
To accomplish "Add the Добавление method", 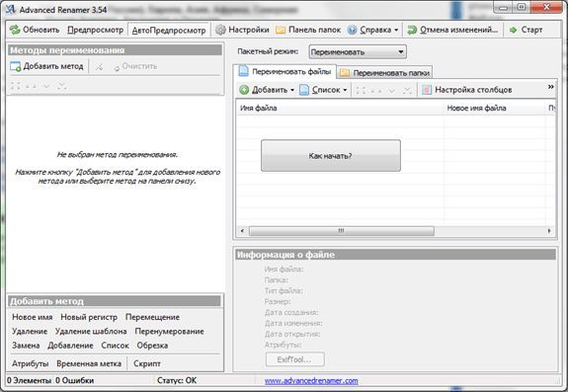I will coord(70,346).
